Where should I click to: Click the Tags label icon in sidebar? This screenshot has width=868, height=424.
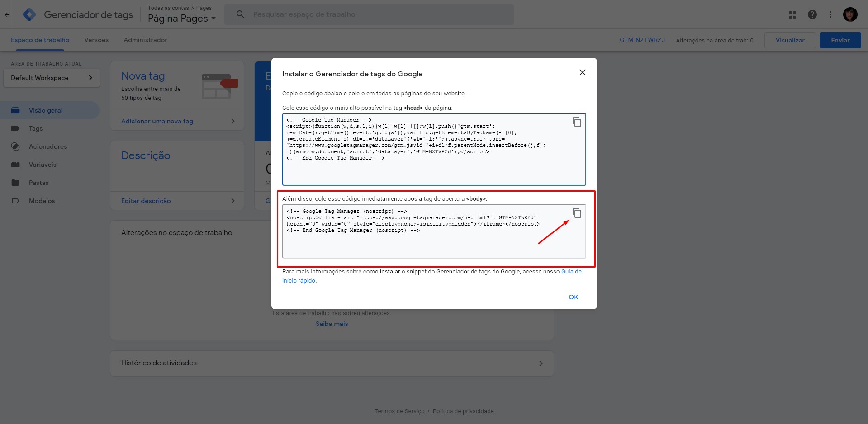click(15, 128)
